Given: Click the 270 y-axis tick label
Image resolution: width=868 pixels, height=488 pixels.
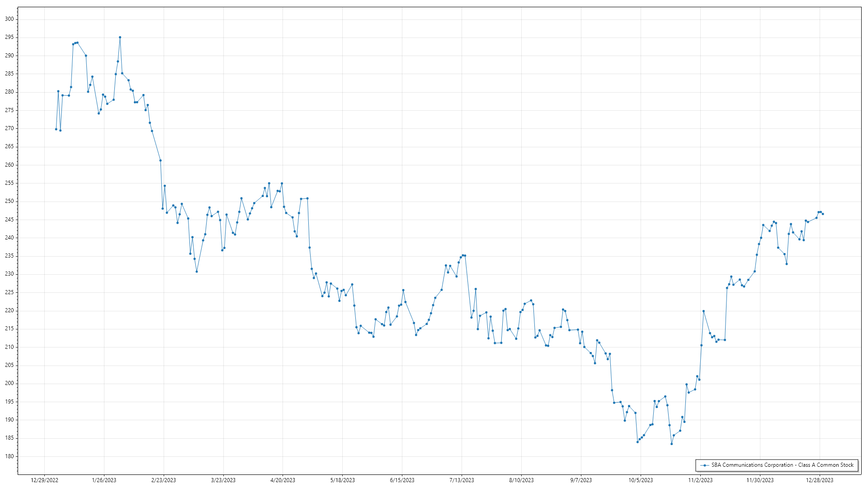Looking at the screenshot, I should click(9, 128).
